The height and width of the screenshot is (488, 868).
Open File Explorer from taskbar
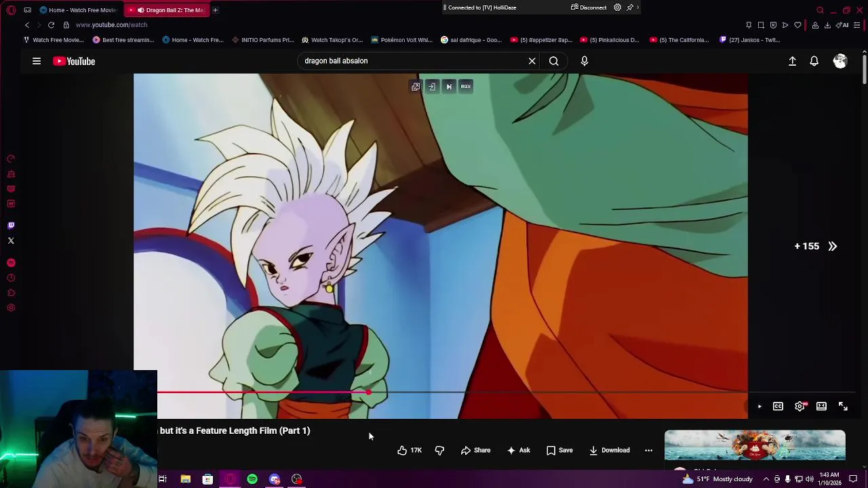tap(185, 479)
